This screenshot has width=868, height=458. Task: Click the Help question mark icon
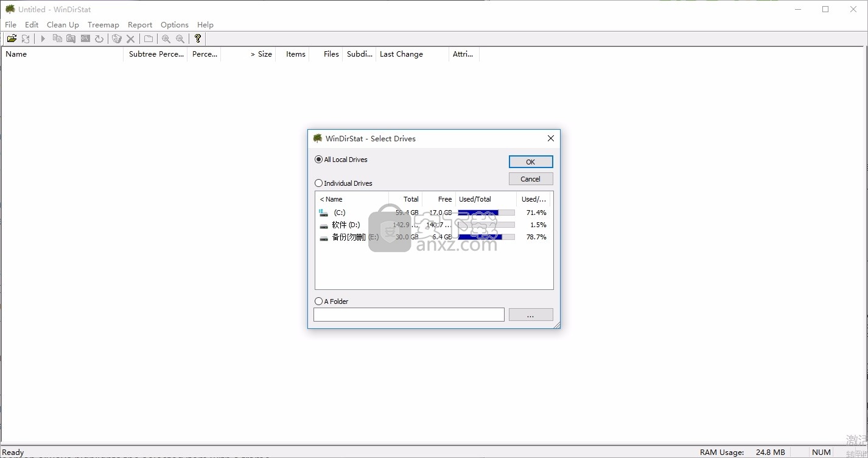(x=198, y=38)
